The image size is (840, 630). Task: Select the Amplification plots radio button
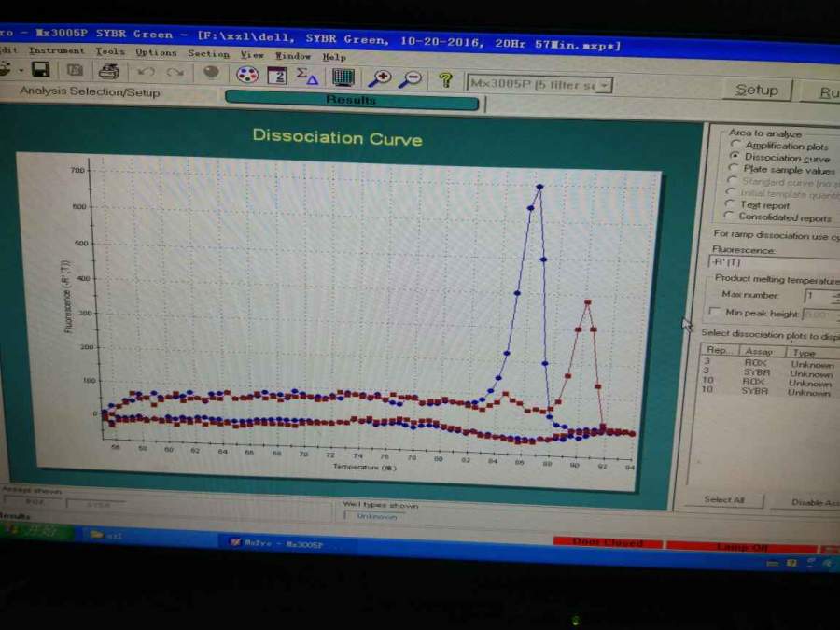pos(736,144)
